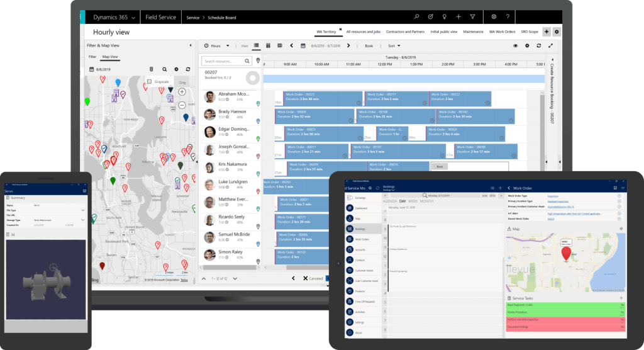644x350 pixels.
Task: Click Abraham Mco... resource photo
Action: click(210, 97)
